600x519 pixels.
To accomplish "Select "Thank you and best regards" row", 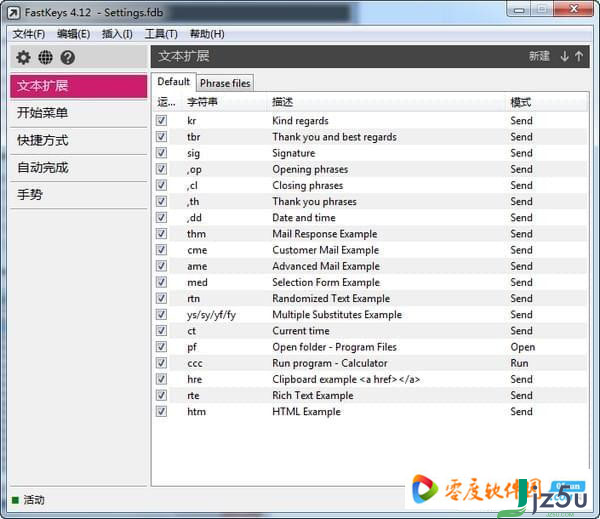I will point(370,137).
